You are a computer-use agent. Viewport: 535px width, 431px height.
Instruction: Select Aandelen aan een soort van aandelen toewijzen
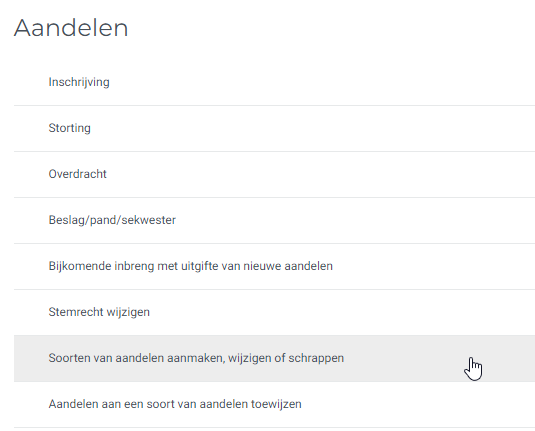pyautogui.click(x=274, y=404)
